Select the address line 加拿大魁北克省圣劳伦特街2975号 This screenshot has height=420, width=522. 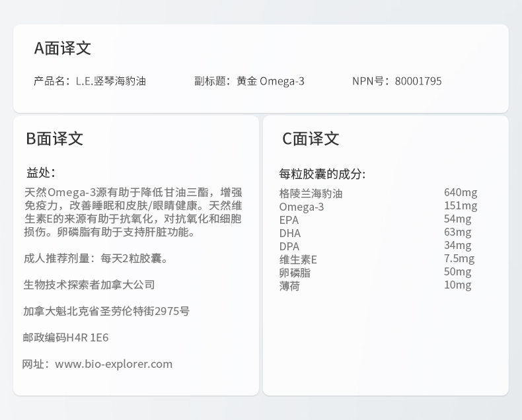coord(106,311)
